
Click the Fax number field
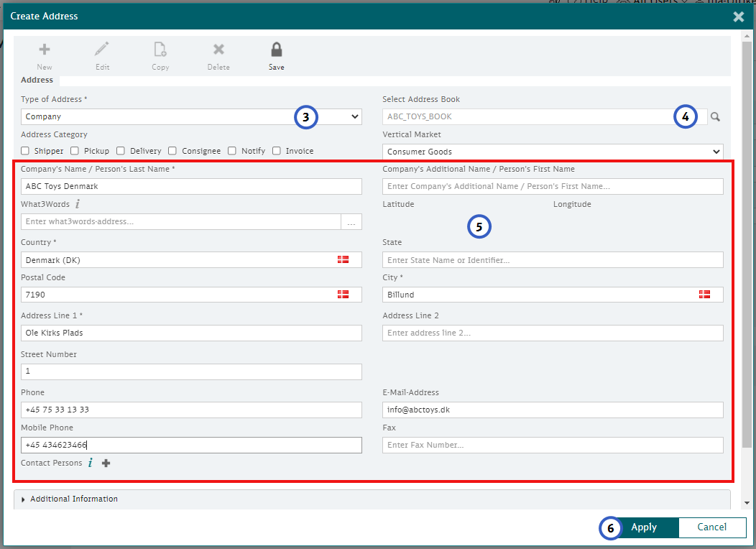click(553, 445)
